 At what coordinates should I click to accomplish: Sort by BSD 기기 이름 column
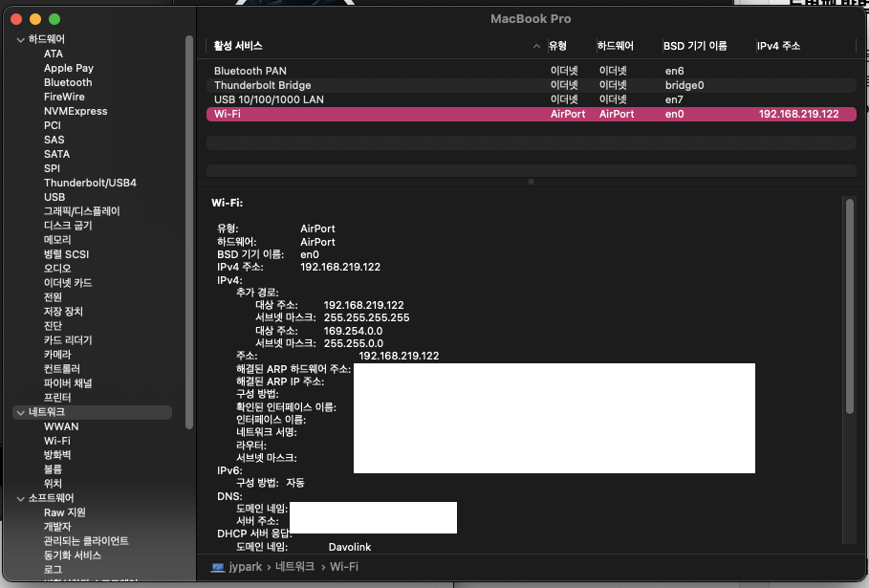tap(695, 46)
